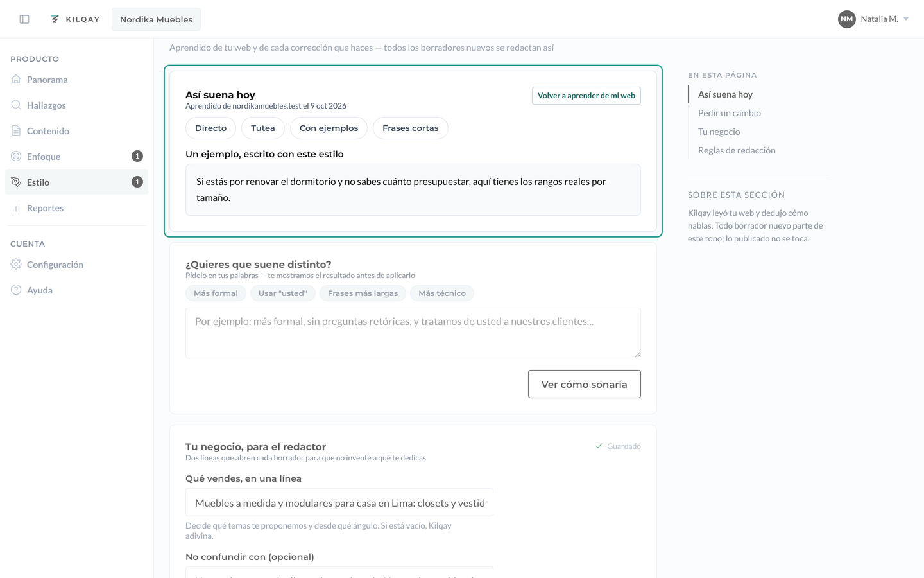Jump to Tu negocio section
924x578 pixels.
[x=719, y=132]
